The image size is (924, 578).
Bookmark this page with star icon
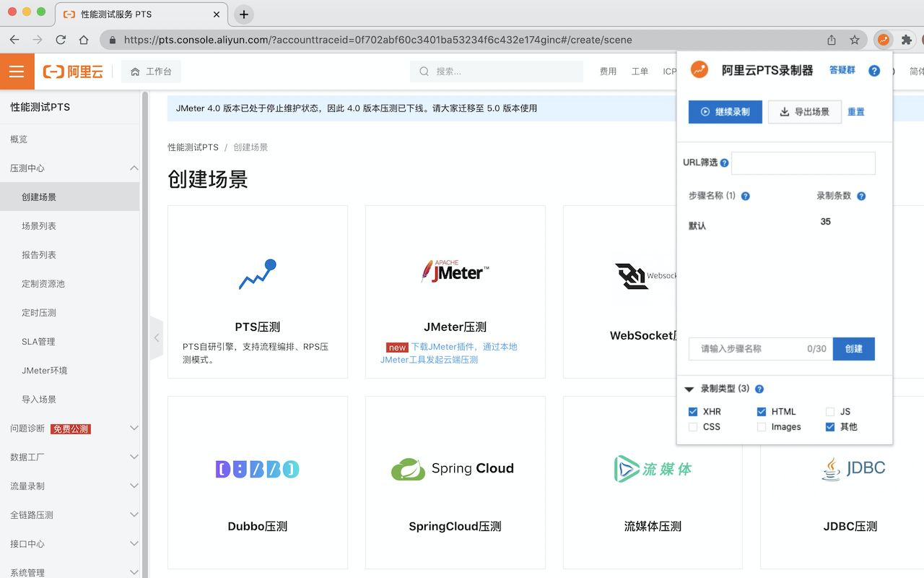click(x=855, y=40)
